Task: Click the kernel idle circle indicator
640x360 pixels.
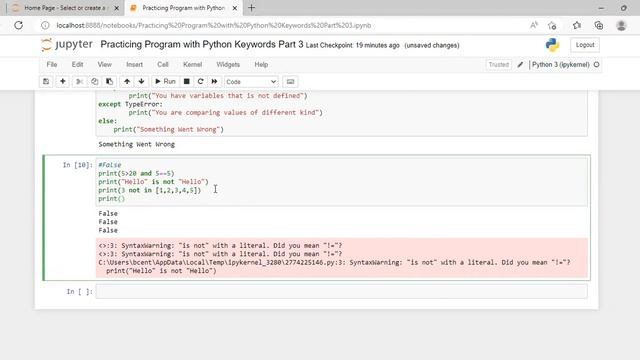Action: click(x=596, y=64)
